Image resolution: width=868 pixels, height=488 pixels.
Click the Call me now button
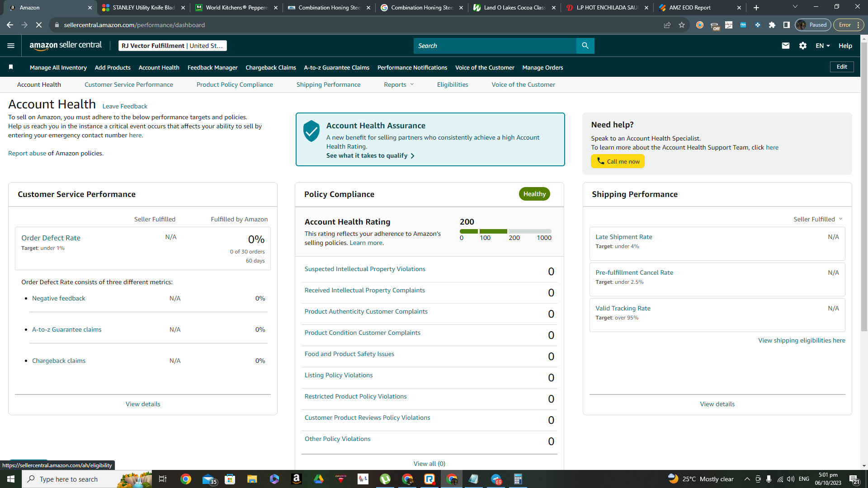pos(618,161)
